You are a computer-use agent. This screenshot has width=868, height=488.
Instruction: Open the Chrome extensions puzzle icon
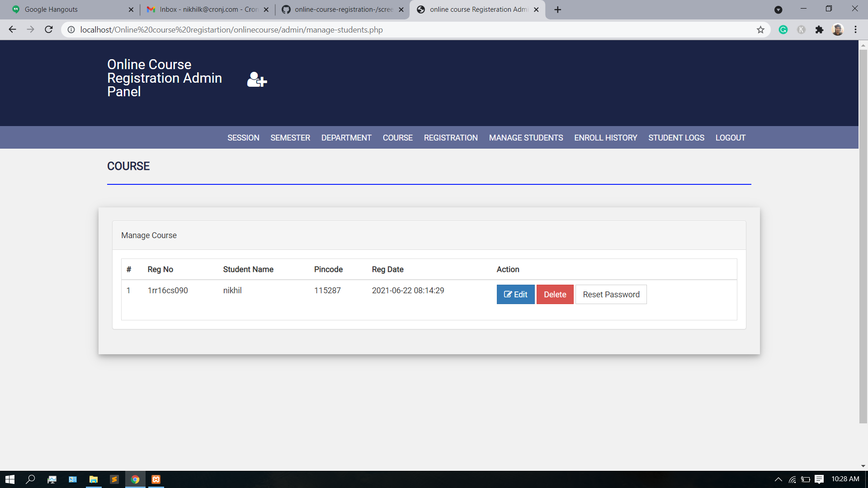[819, 30]
